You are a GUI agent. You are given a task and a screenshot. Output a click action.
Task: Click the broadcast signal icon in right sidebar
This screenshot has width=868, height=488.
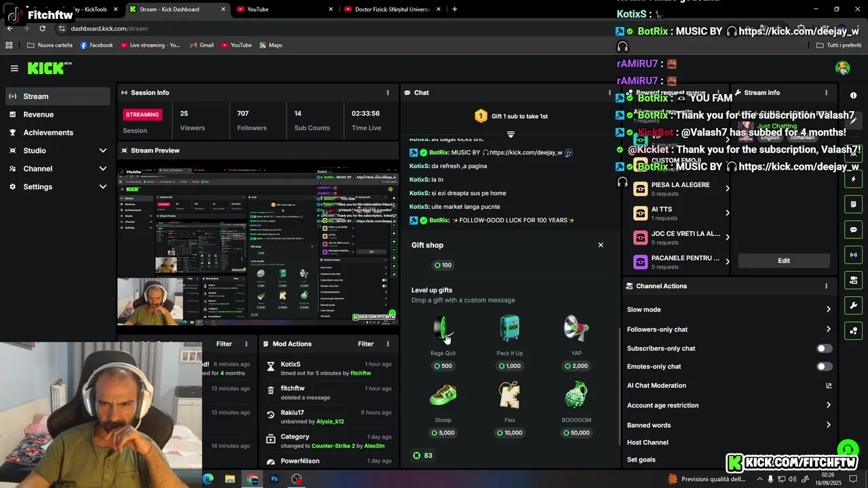pos(854,255)
